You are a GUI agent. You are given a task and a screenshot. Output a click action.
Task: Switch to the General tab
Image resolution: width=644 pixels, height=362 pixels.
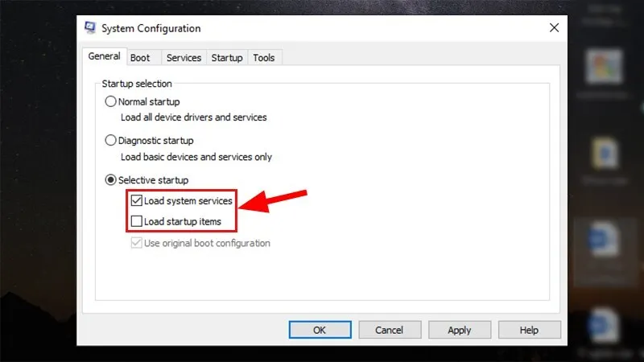[x=105, y=56]
